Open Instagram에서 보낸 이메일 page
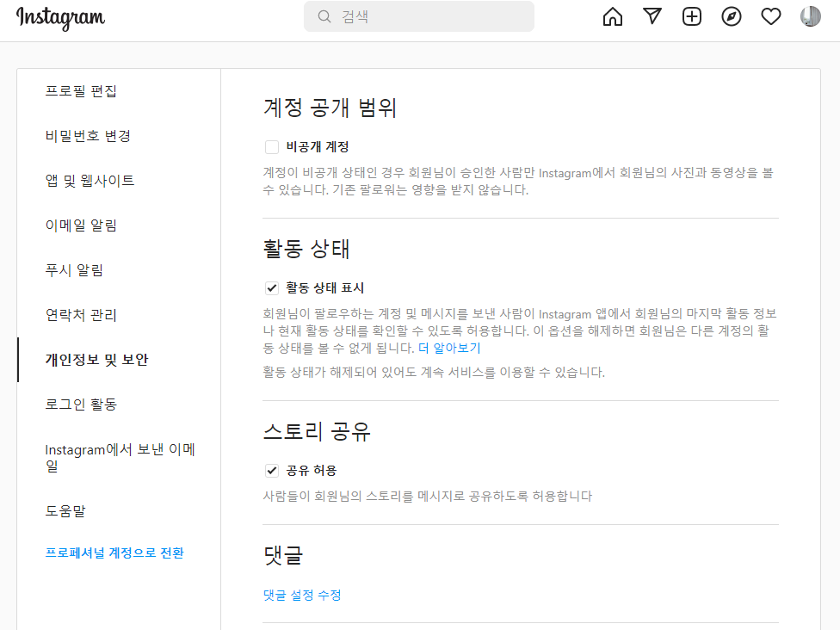 point(120,458)
